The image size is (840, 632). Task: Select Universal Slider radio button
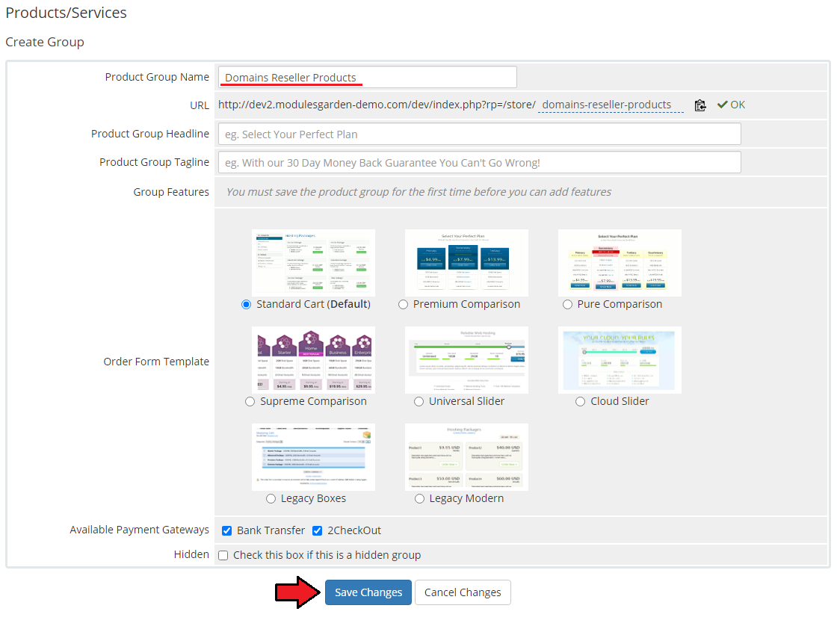(419, 402)
